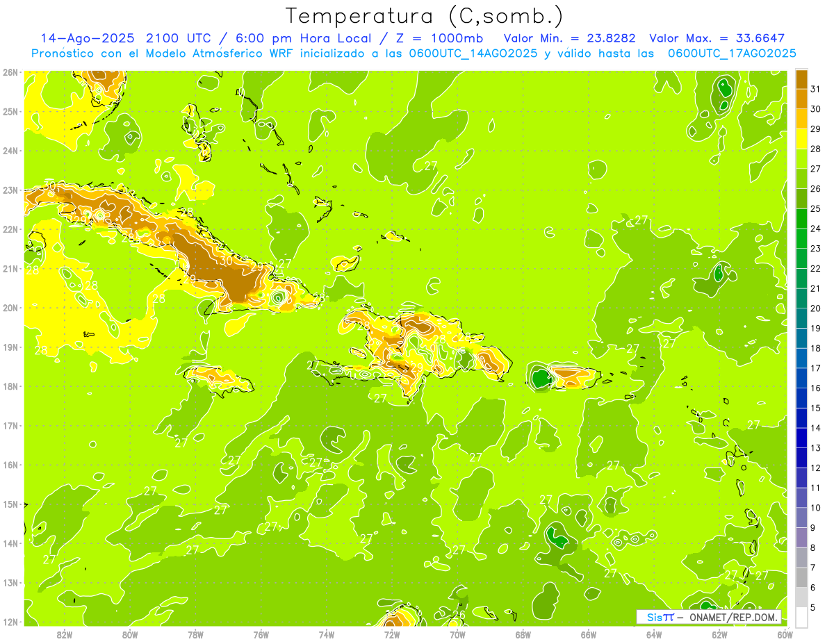Click the orange legend swatch between 30 and 31

tap(801, 98)
